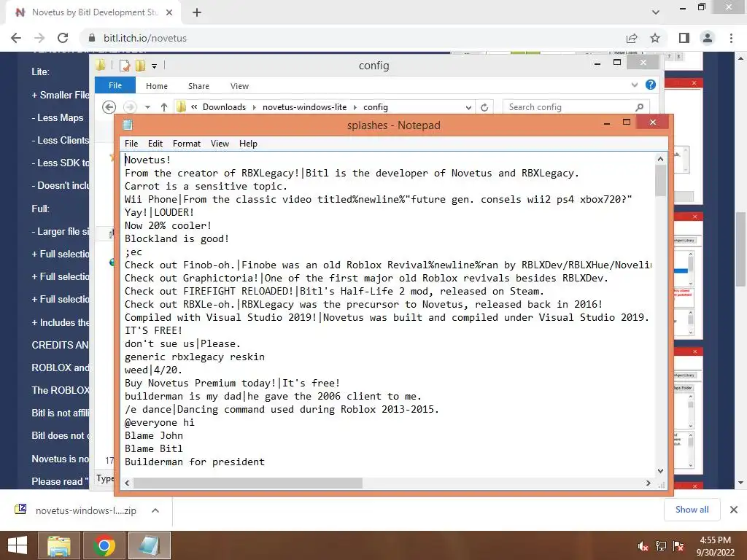Click the Explorer back arrow button
This screenshot has height=560, width=747.
pyautogui.click(x=109, y=107)
